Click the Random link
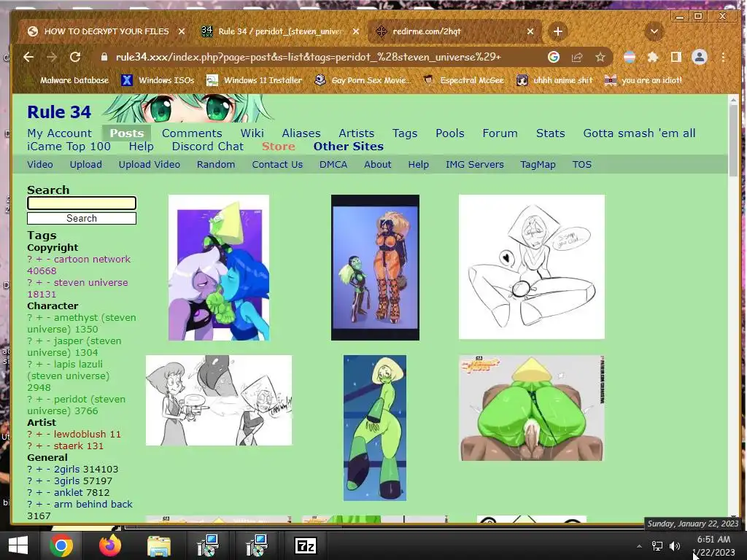The height and width of the screenshot is (560, 747). coord(216,165)
